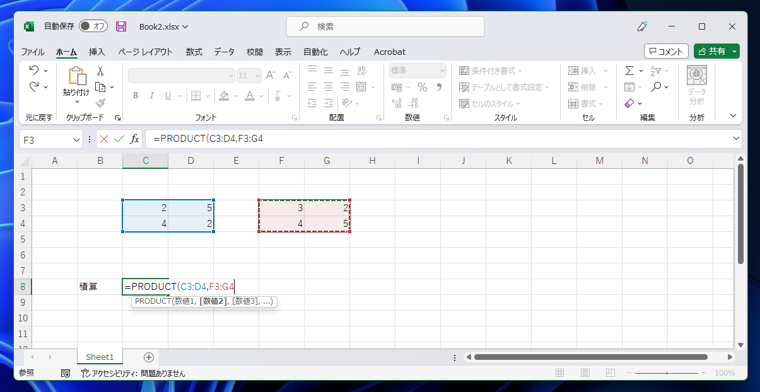This screenshot has height=392, width=760.
Task: Switch to page layout view in status bar
Action: tap(586, 373)
